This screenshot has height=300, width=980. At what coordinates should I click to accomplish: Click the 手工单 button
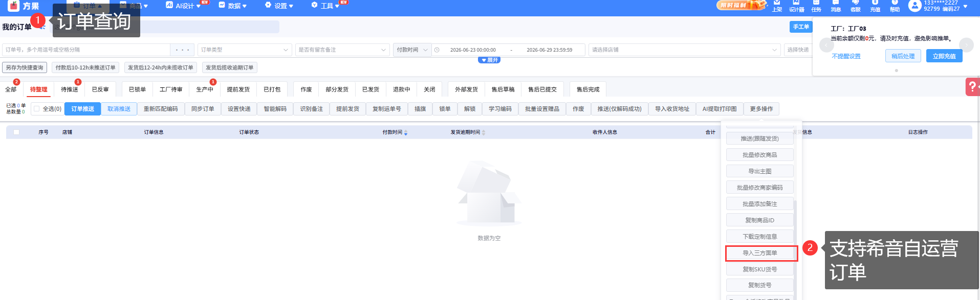801,27
